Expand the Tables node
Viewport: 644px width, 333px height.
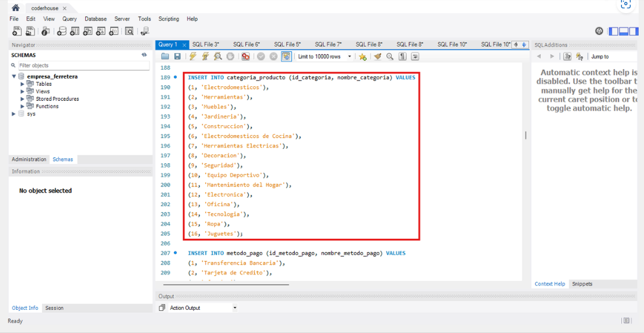pos(23,84)
